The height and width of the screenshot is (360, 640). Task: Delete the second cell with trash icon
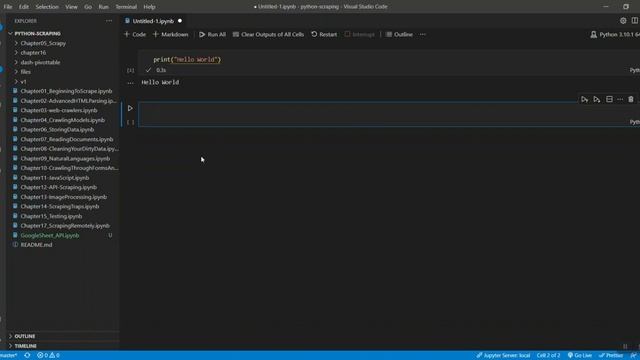click(631, 99)
